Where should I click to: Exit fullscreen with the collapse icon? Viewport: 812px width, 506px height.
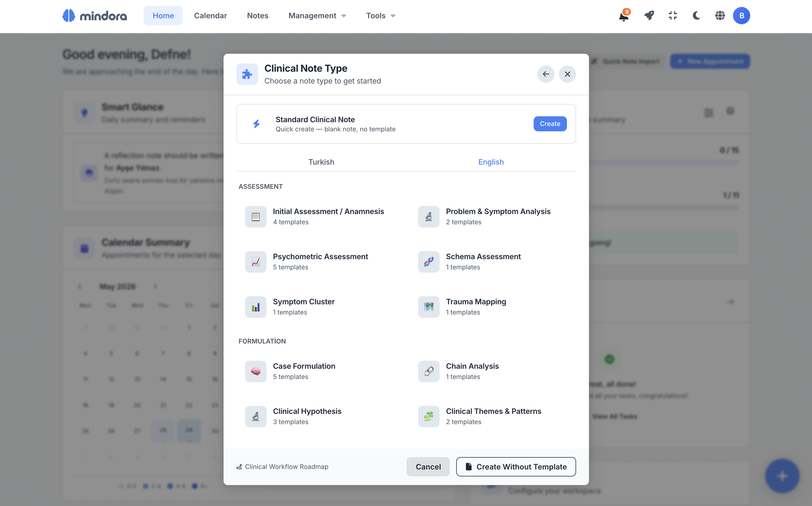673,16
